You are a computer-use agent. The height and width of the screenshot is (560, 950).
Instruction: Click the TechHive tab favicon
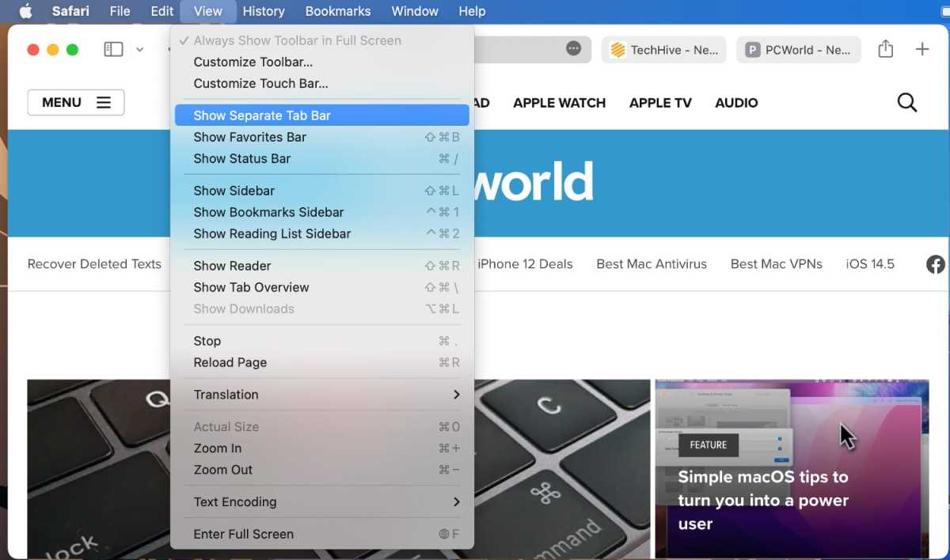(x=618, y=50)
